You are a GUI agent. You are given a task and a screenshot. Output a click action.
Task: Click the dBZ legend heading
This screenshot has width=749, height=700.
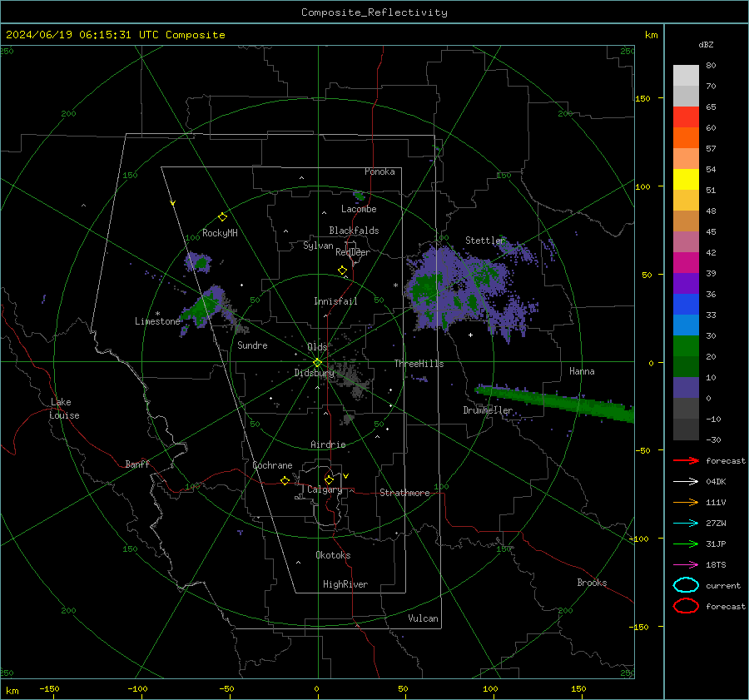(706, 44)
